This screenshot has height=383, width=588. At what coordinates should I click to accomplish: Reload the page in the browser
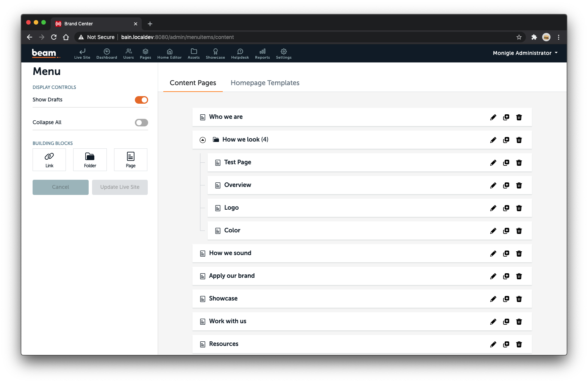coord(54,37)
